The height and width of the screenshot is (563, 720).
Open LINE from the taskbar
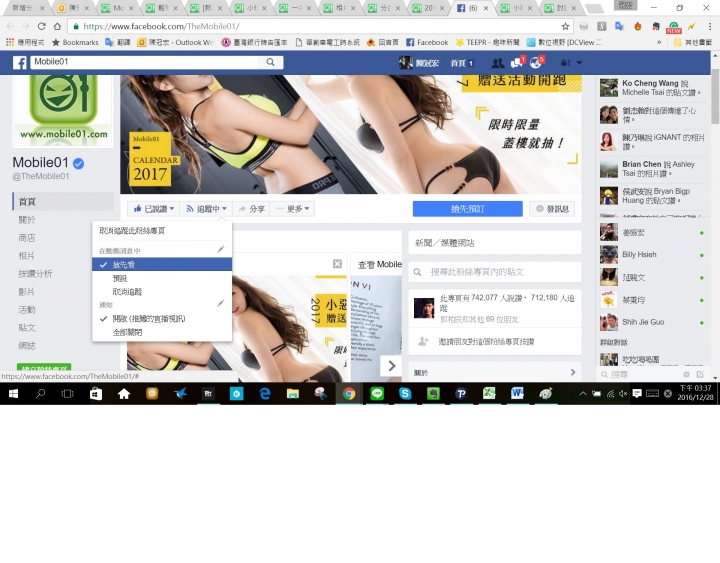[377, 394]
